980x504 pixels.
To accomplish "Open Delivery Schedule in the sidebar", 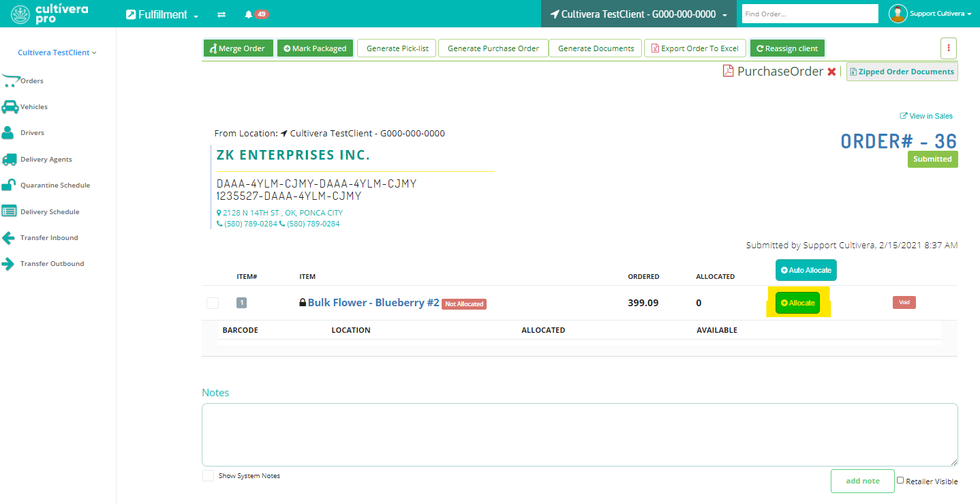I will [x=50, y=211].
